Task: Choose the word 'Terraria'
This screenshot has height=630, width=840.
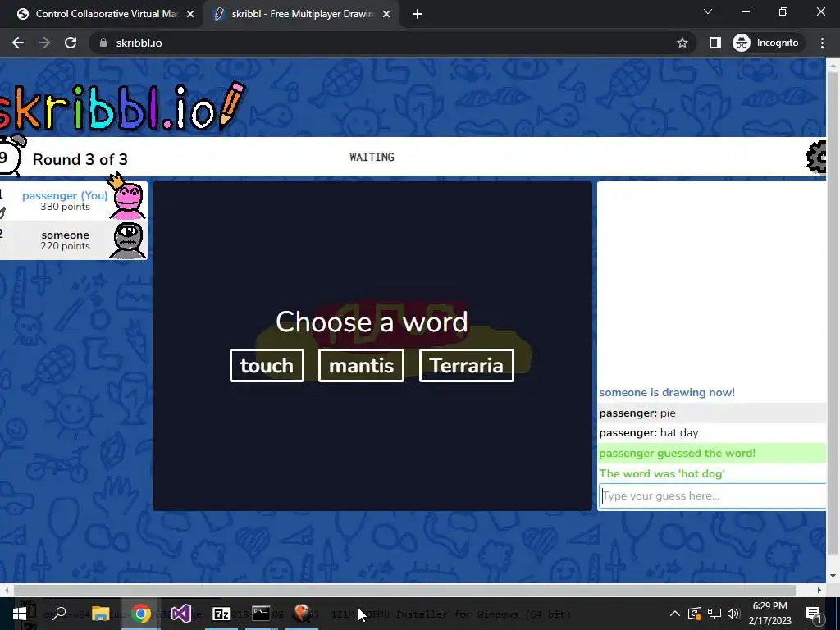Action: click(x=467, y=365)
